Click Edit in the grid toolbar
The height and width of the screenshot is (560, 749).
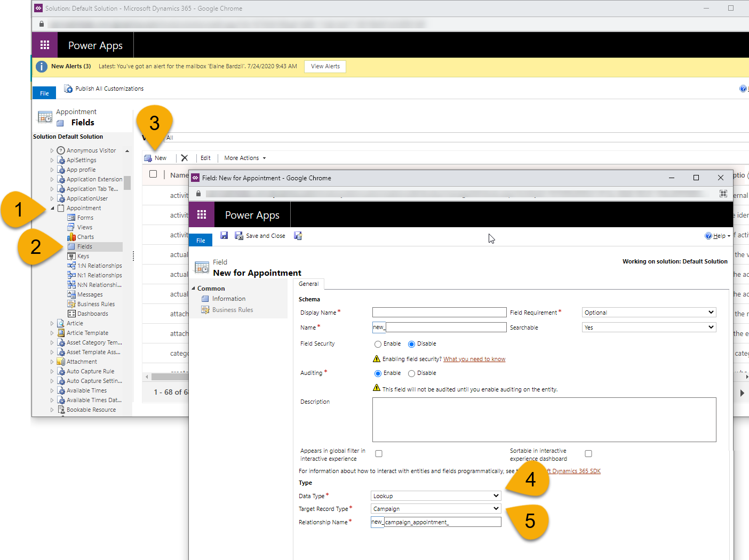click(x=205, y=158)
